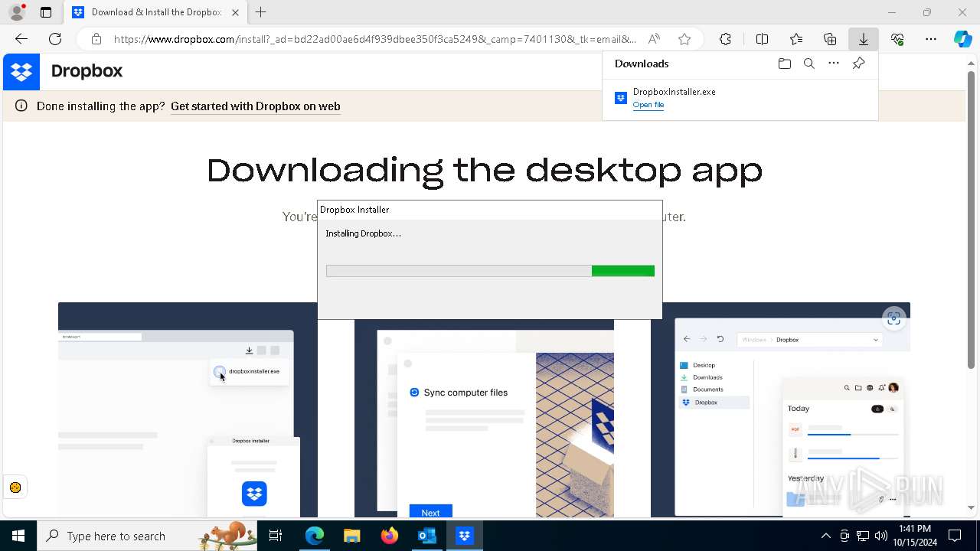Click the Open file link

coord(648,105)
